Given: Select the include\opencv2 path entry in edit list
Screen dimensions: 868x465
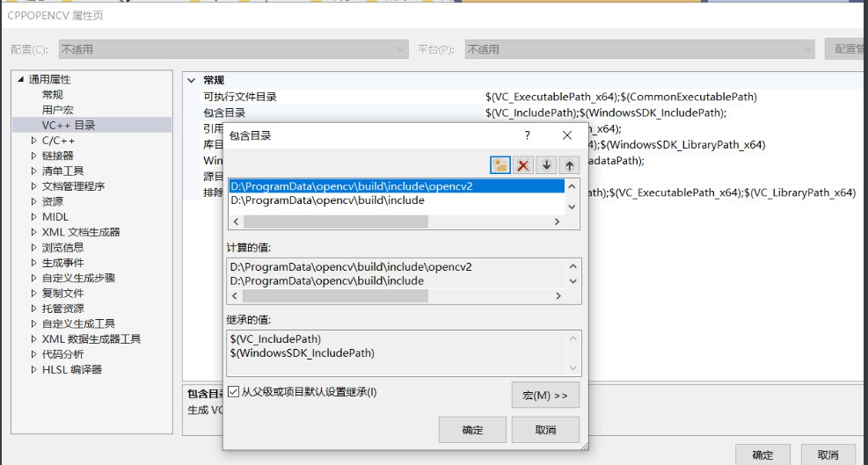Looking at the screenshot, I should pyautogui.click(x=397, y=186).
